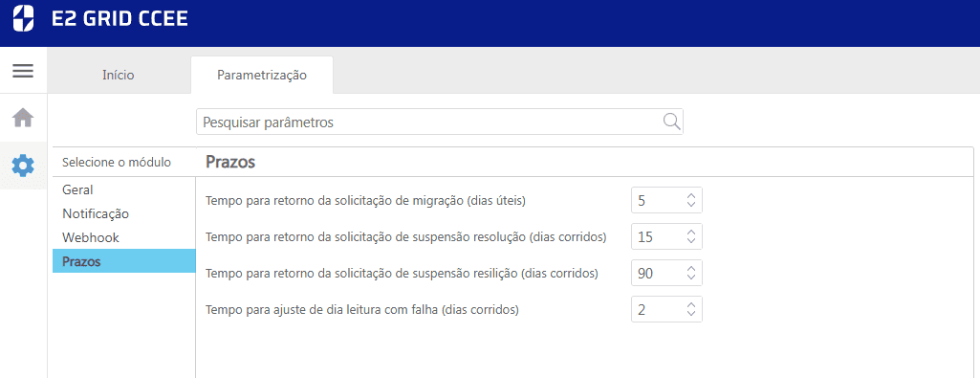Select the Parametrização tab

pyautogui.click(x=262, y=75)
